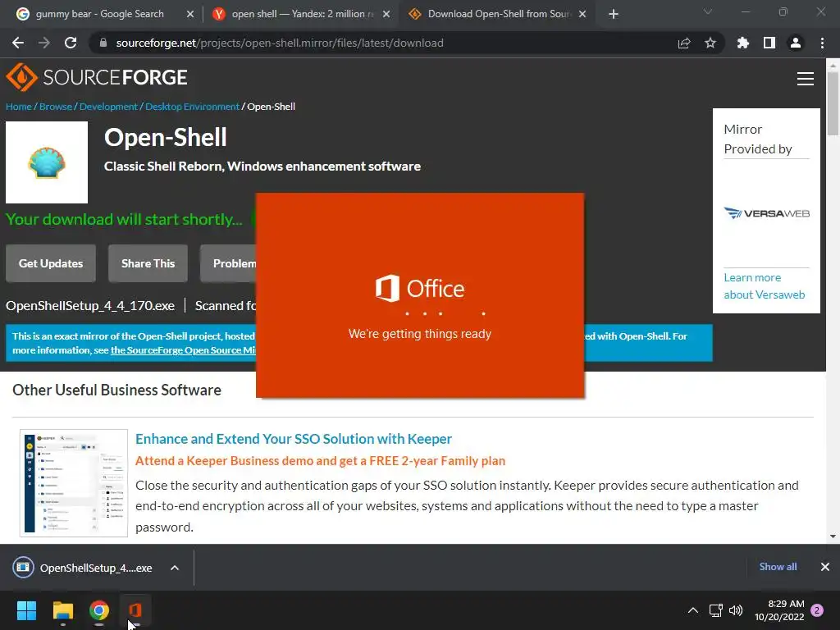Open the Keeper SSO solution headline link
Viewport: 840px width, 630px height.
click(294, 439)
